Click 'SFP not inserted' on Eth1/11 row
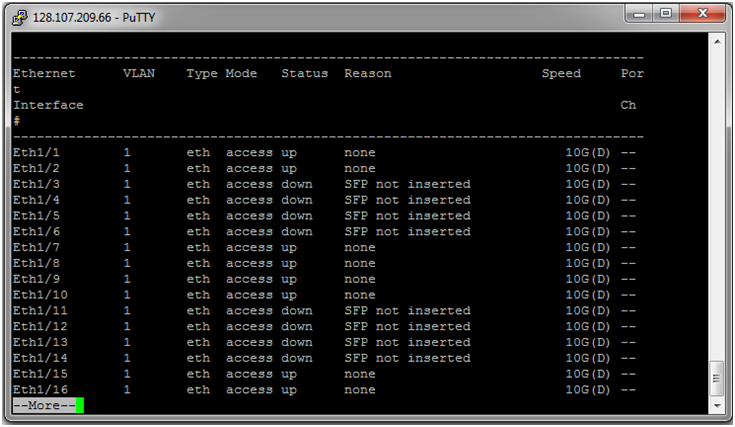 (407, 311)
